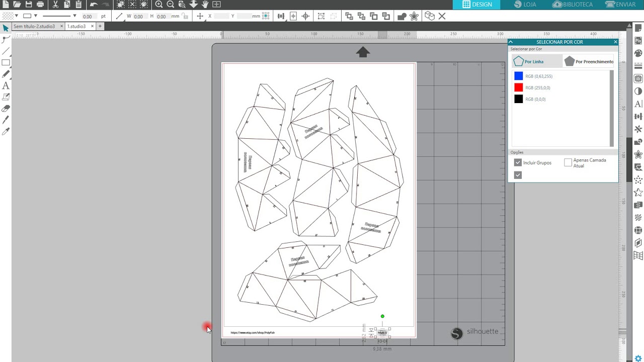The height and width of the screenshot is (362, 644).
Task: Open a file with the folder icon
Action: click(x=17, y=5)
